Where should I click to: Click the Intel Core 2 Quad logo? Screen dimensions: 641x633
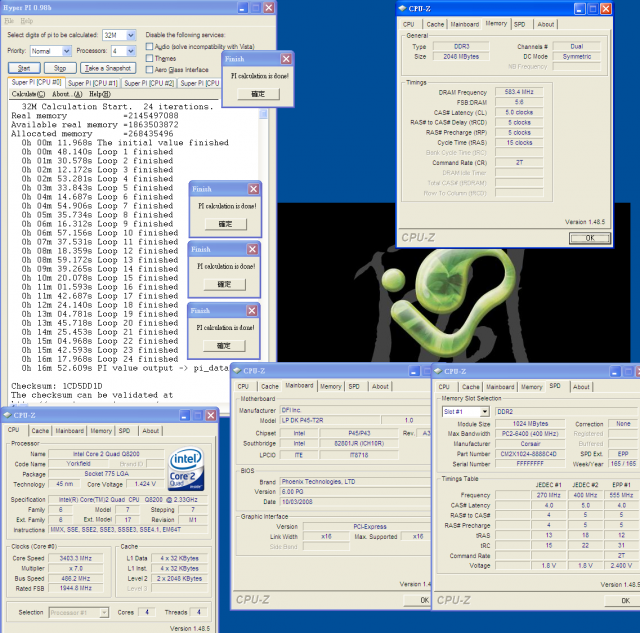click(186, 469)
